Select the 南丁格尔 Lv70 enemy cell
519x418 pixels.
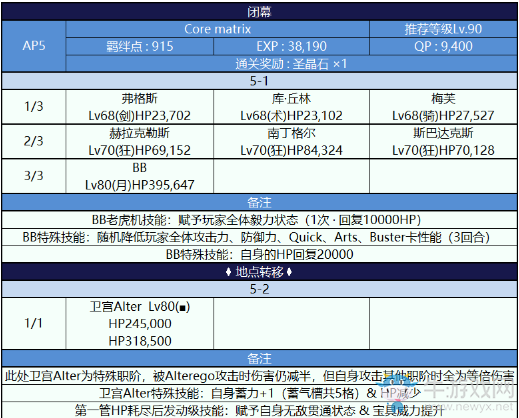pos(291,142)
